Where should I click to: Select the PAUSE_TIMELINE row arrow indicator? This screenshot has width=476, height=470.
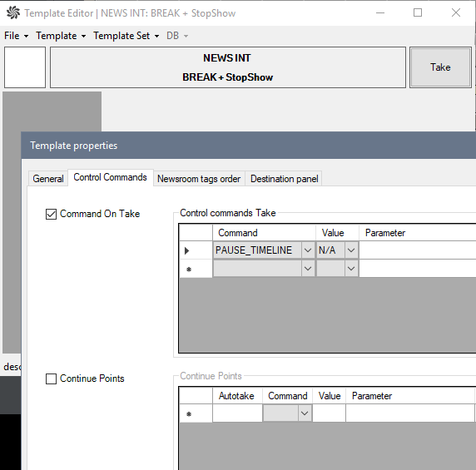tap(187, 250)
